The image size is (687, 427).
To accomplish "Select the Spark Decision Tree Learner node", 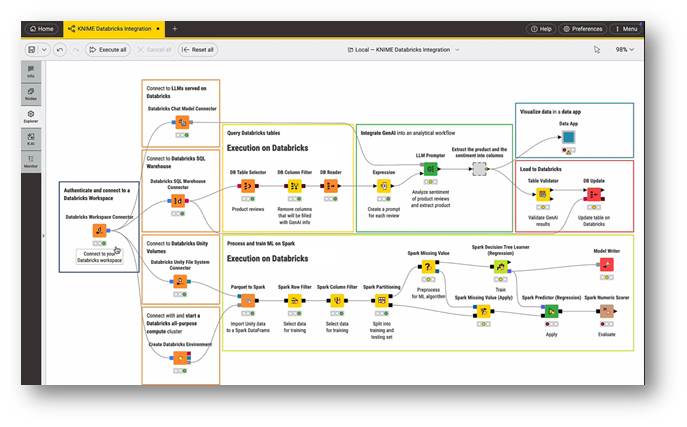I will 500,266.
